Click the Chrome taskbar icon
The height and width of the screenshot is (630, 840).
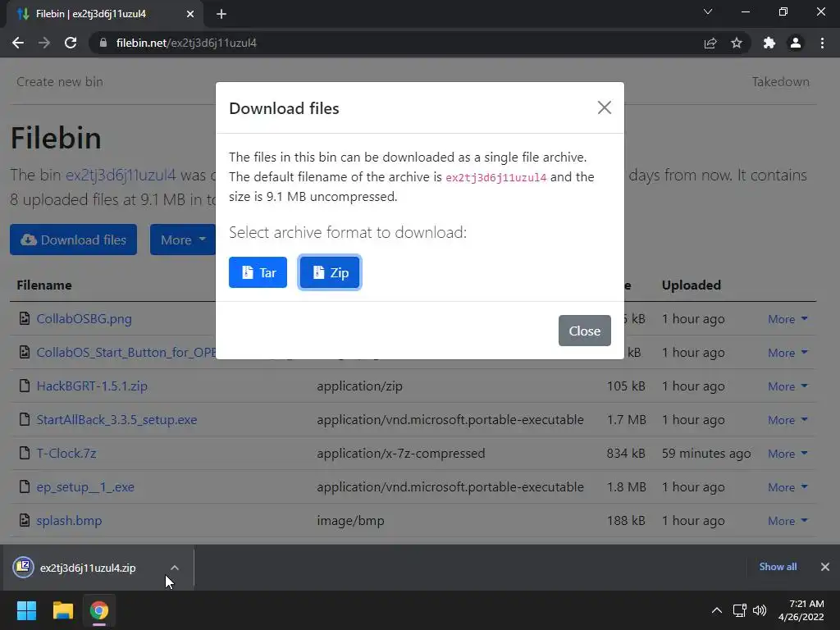click(x=99, y=610)
